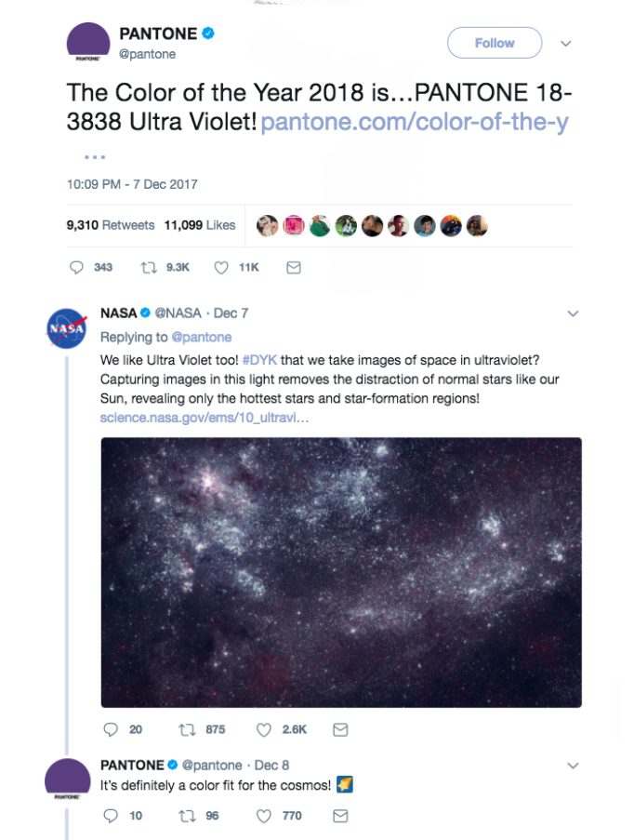Like the main Pantone tweet with heart icon
Image resolution: width=634 pixels, height=840 pixels.
click(221, 267)
